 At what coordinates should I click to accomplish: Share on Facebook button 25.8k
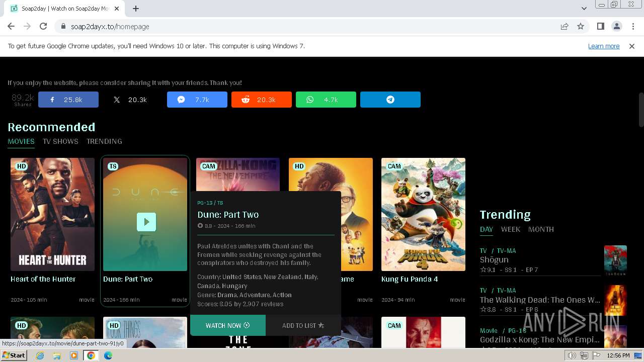pyautogui.click(x=68, y=100)
